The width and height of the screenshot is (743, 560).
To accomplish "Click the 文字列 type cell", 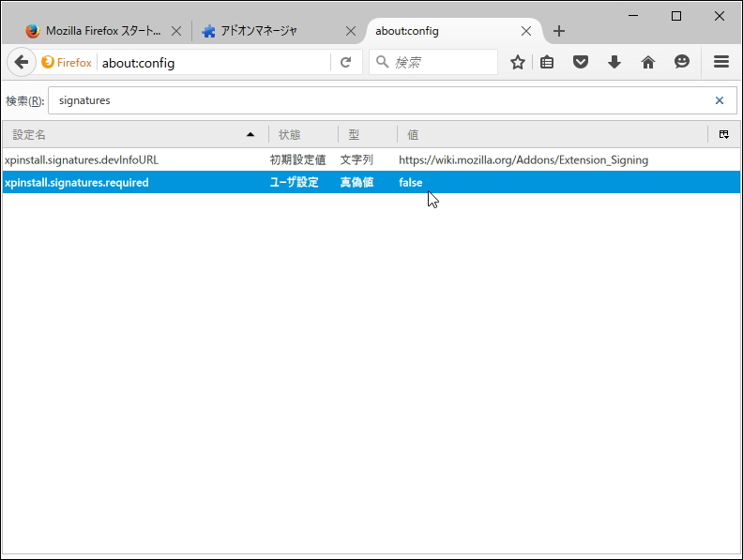I will (x=356, y=160).
